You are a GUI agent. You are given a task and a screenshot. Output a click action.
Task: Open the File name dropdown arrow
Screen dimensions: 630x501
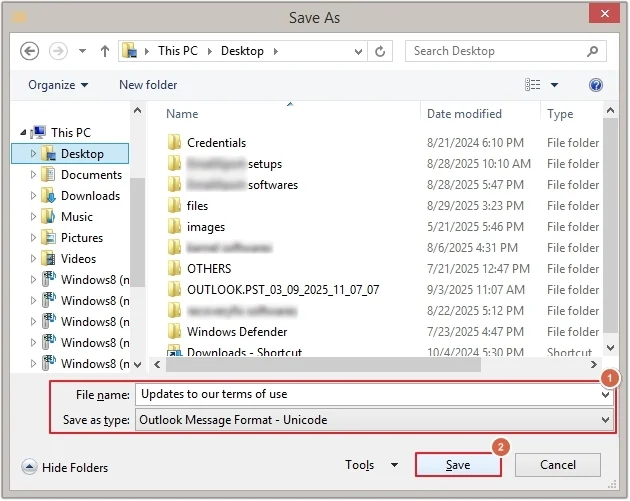[605, 395]
